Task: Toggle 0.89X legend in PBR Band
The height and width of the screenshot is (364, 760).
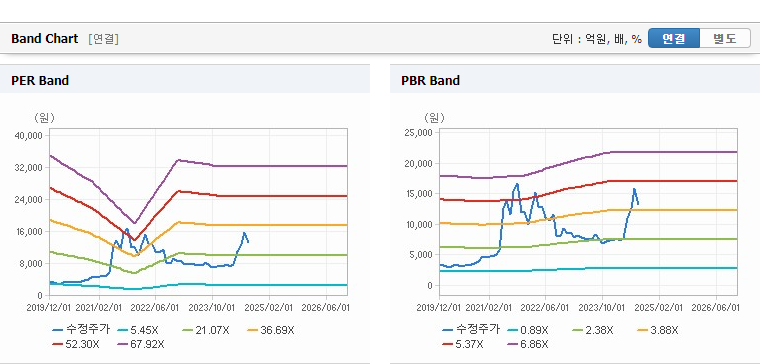Action: tap(528, 330)
